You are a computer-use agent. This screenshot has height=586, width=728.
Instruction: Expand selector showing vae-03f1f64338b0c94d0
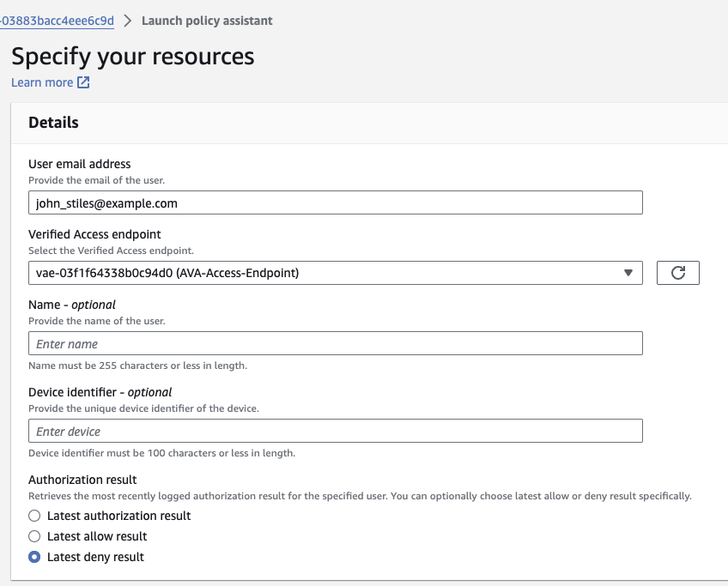335,272
